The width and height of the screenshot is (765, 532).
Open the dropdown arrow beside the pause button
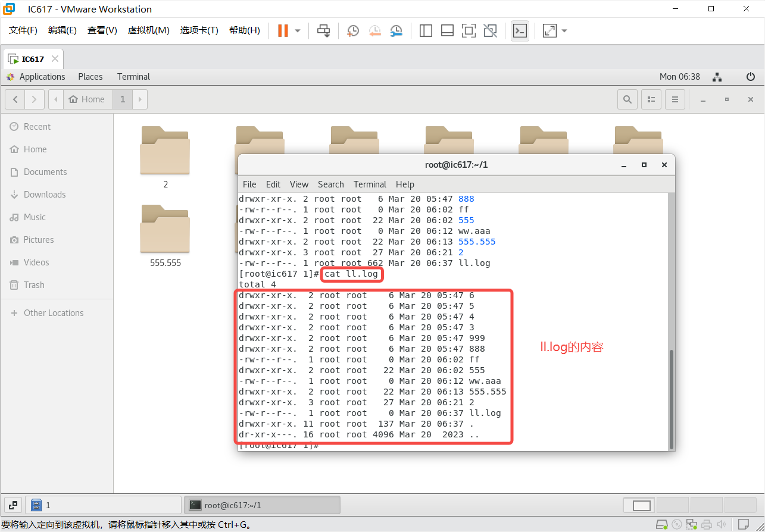[298, 30]
